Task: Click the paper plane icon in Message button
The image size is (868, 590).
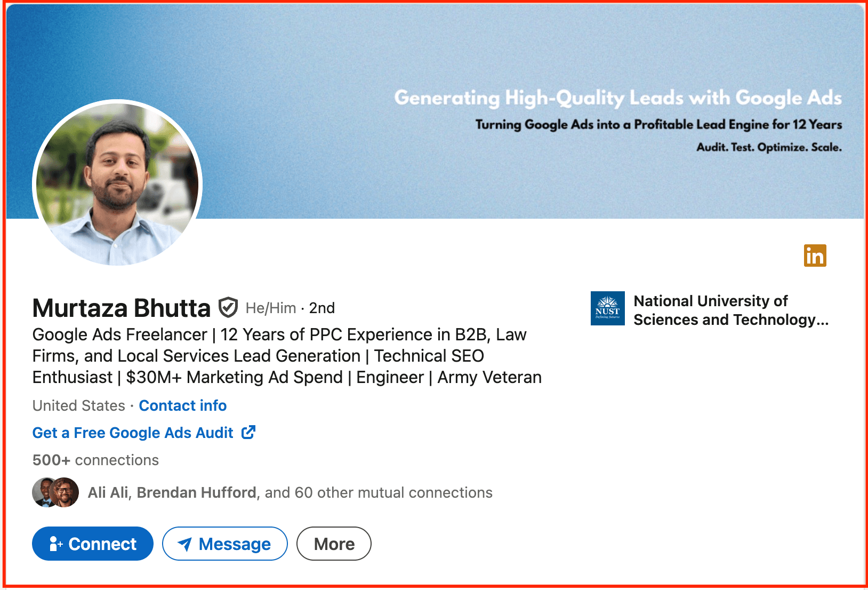Action: pos(184,544)
